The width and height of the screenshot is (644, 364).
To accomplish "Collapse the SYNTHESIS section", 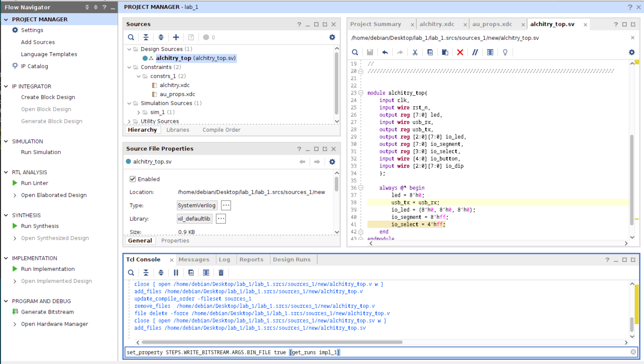I will [6, 215].
